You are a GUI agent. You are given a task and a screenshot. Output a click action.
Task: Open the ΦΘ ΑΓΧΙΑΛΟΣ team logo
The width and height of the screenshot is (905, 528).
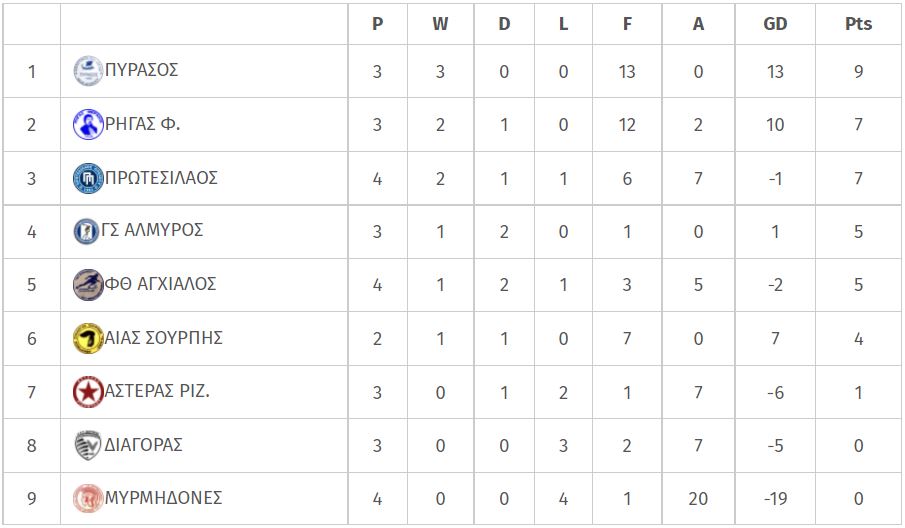click(88, 284)
